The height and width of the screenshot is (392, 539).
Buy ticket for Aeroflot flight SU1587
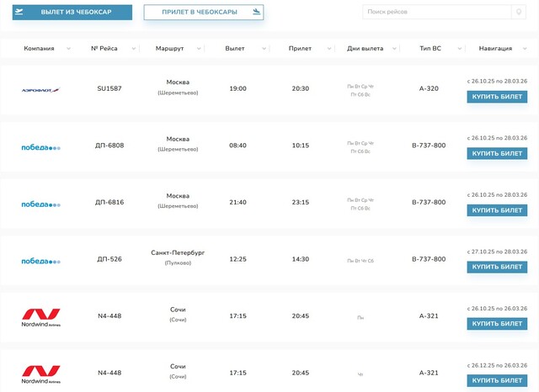pyautogui.click(x=497, y=97)
